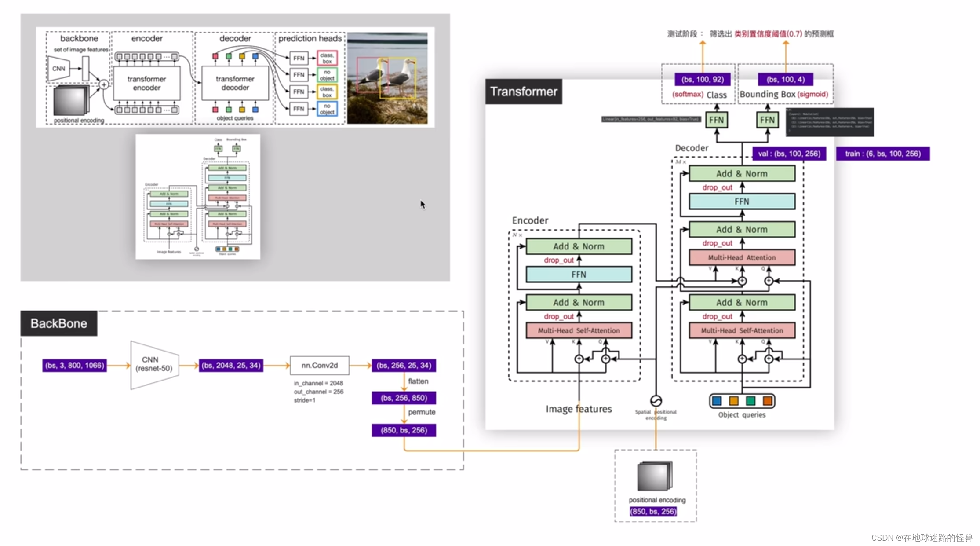The width and height of the screenshot is (980, 546).
Task: Click the prediction heads heading
Action: coord(310,38)
